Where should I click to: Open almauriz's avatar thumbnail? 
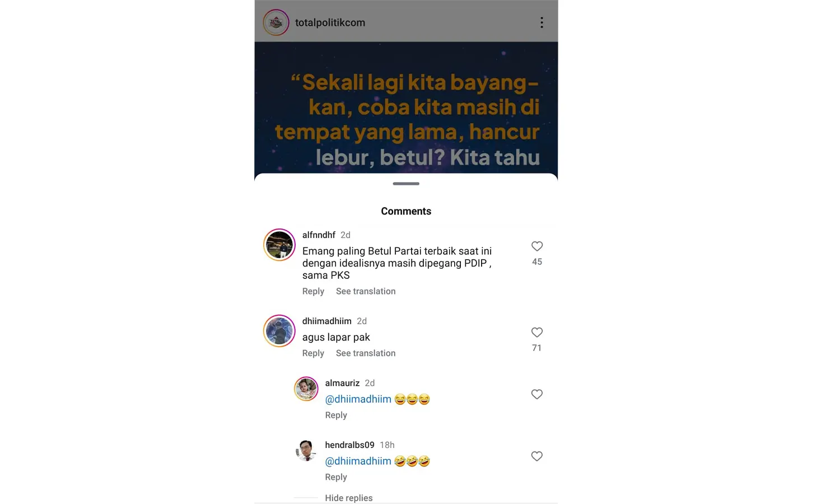click(306, 389)
